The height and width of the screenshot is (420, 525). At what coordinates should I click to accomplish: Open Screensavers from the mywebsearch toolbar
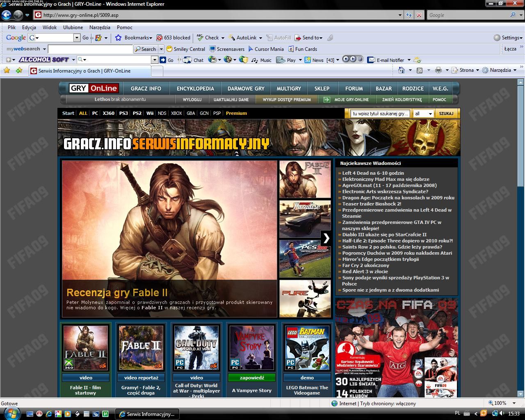227,49
